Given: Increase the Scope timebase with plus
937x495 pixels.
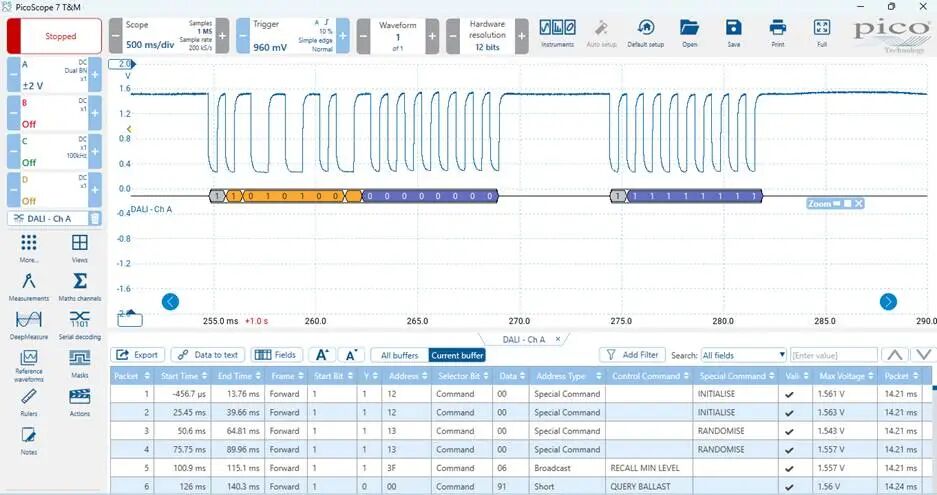Looking at the screenshot, I should tap(222, 36).
